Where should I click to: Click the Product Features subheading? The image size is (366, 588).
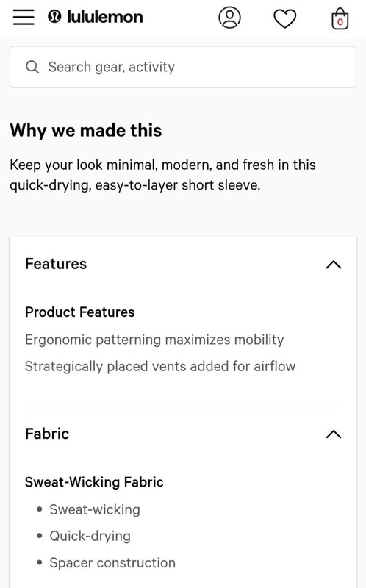[x=80, y=312]
